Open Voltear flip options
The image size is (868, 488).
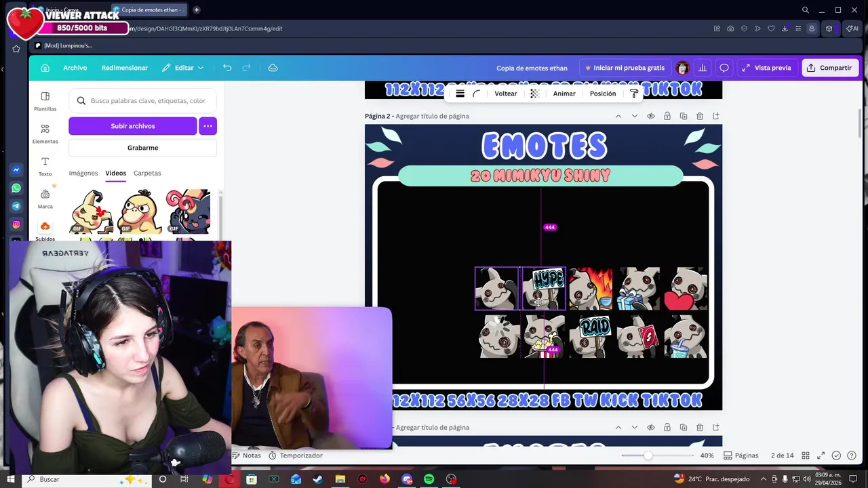pyautogui.click(x=506, y=94)
